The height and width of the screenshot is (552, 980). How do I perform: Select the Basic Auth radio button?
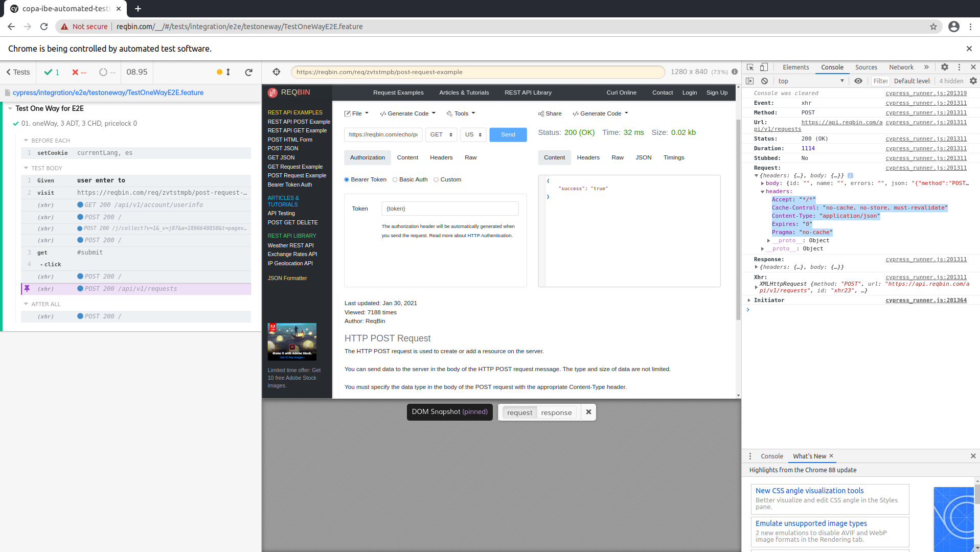(395, 179)
